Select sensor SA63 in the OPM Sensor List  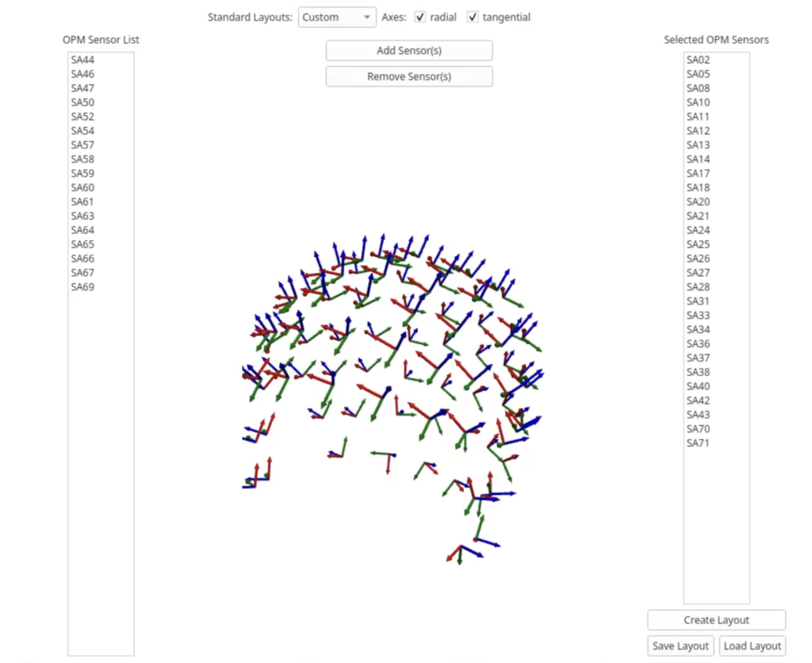pos(82,215)
